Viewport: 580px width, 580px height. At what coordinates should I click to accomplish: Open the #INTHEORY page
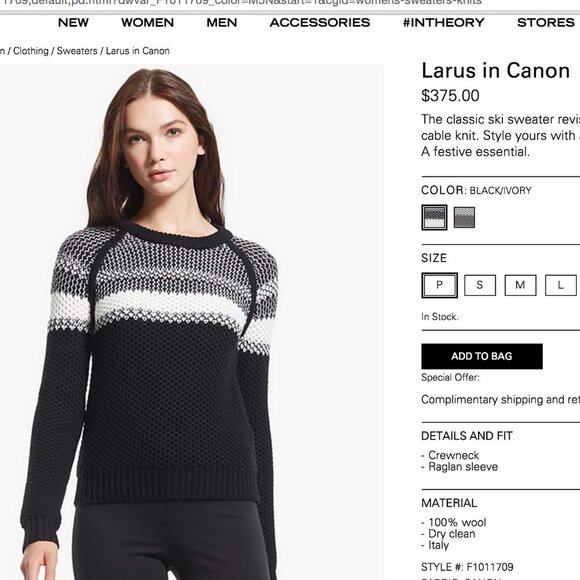point(444,23)
